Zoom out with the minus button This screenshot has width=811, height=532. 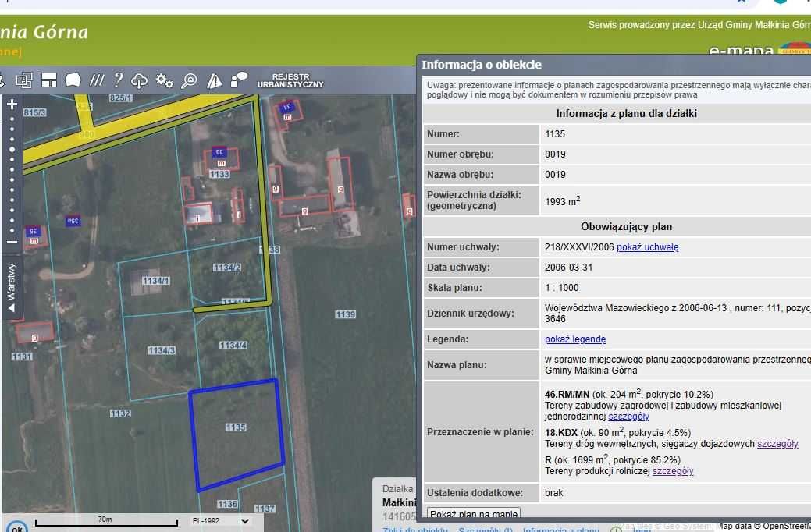tap(12, 242)
